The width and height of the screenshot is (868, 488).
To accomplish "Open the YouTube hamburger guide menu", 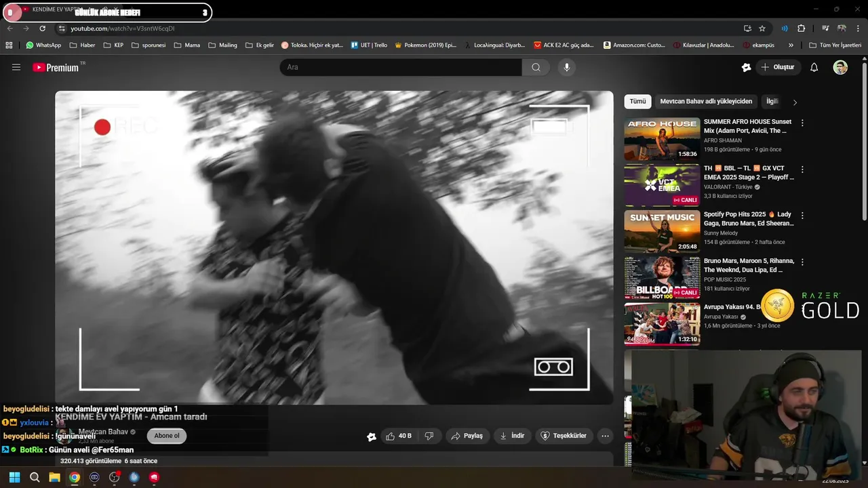I will [16, 67].
